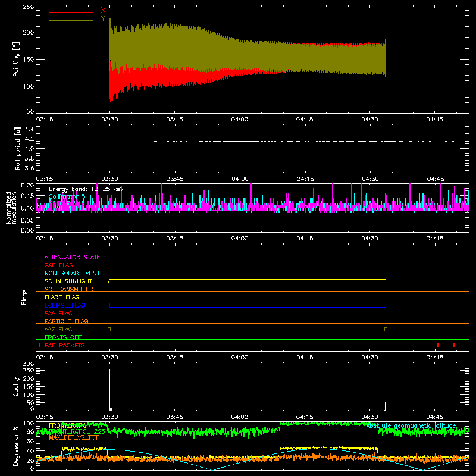Image resolution: width=476 pixels, height=476 pixels.
Task: Click the AAZ_FLAG pulse near 03:30
Action: click(109, 330)
